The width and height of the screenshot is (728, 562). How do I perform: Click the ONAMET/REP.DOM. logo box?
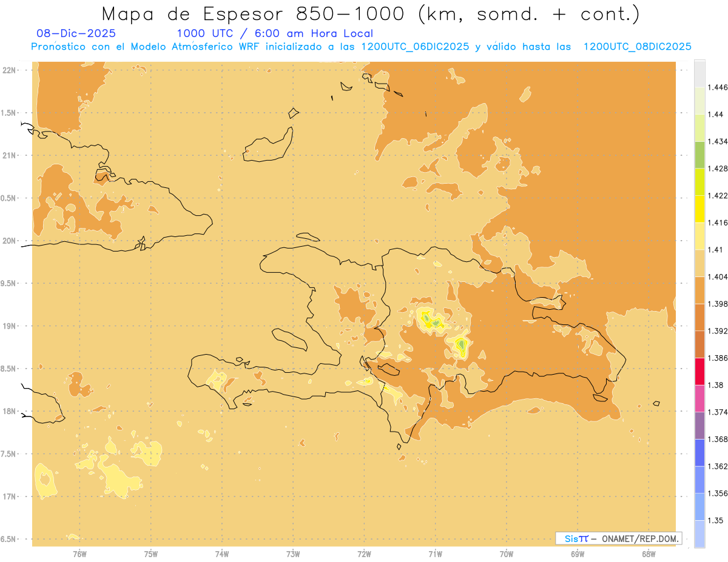coord(618,538)
